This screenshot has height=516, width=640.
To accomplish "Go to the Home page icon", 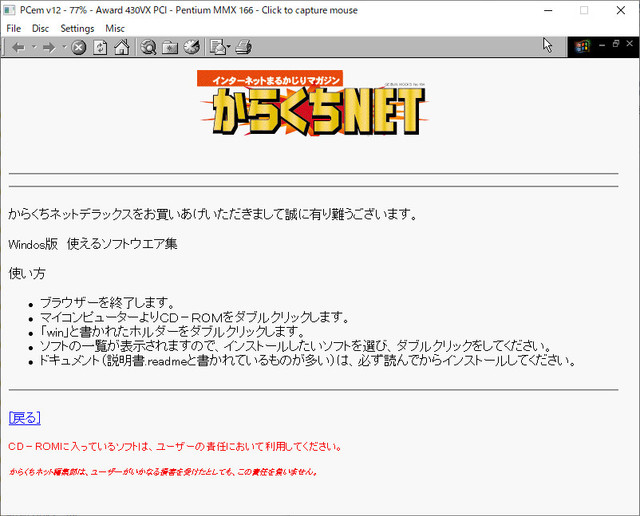I will [122, 47].
